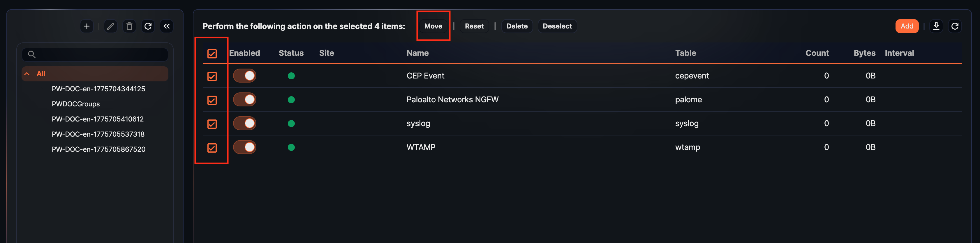Disable the Enabled toggle for syslog

click(x=245, y=123)
